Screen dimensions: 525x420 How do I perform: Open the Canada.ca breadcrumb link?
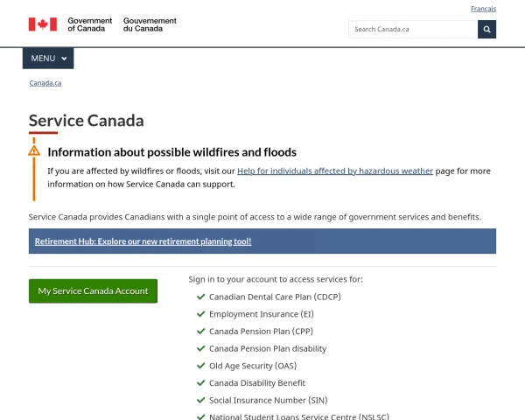[45, 83]
